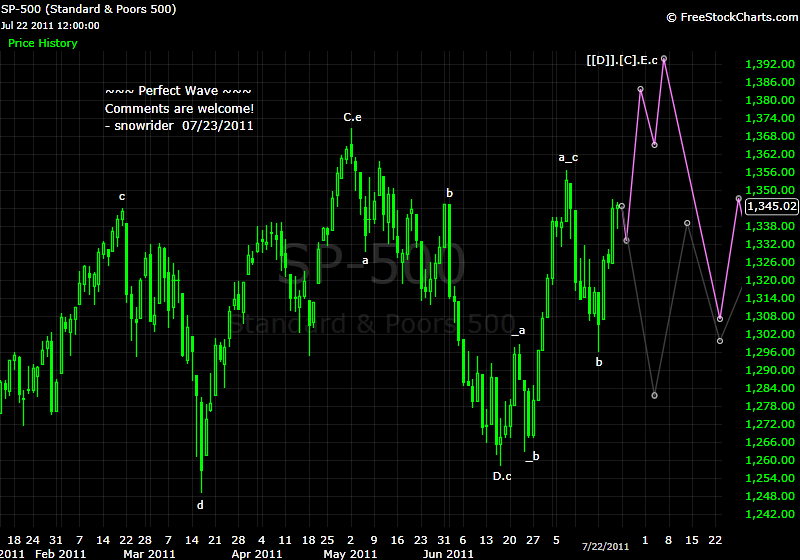Click the 1,326.00 price axis label
Viewport: 800px width, 560px height.
click(x=770, y=262)
